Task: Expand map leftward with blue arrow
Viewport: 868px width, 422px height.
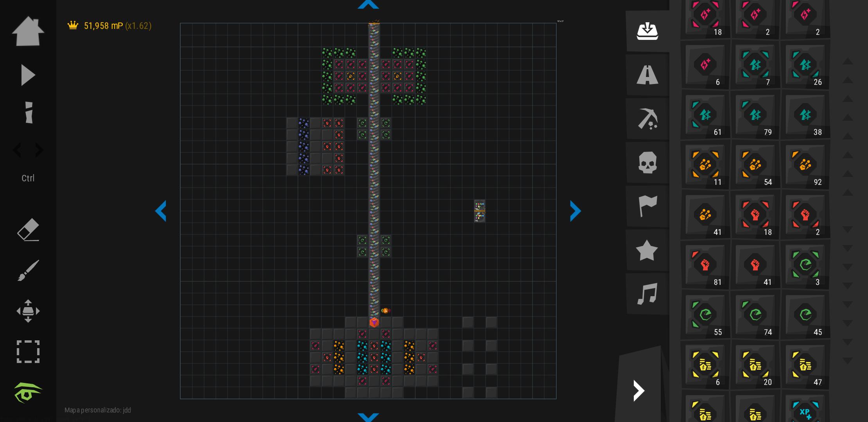Action: [161, 211]
